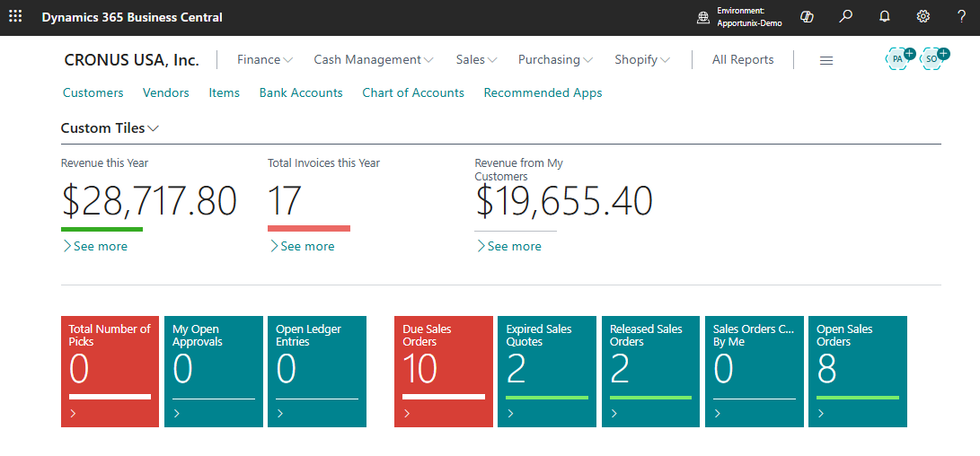Screen dimensions: 980x456
Task: Open the Purchasing menu
Action: tap(554, 59)
